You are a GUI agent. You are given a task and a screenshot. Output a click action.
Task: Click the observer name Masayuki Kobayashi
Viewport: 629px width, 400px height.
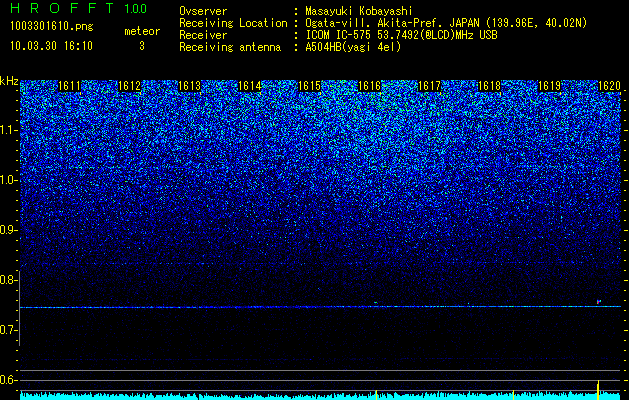click(359, 11)
